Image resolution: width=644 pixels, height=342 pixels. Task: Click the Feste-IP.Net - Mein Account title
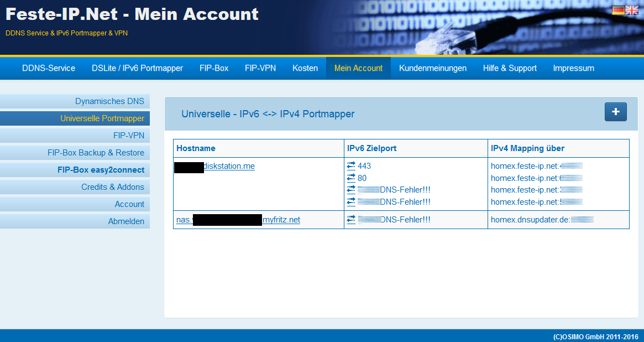click(132, 14)
